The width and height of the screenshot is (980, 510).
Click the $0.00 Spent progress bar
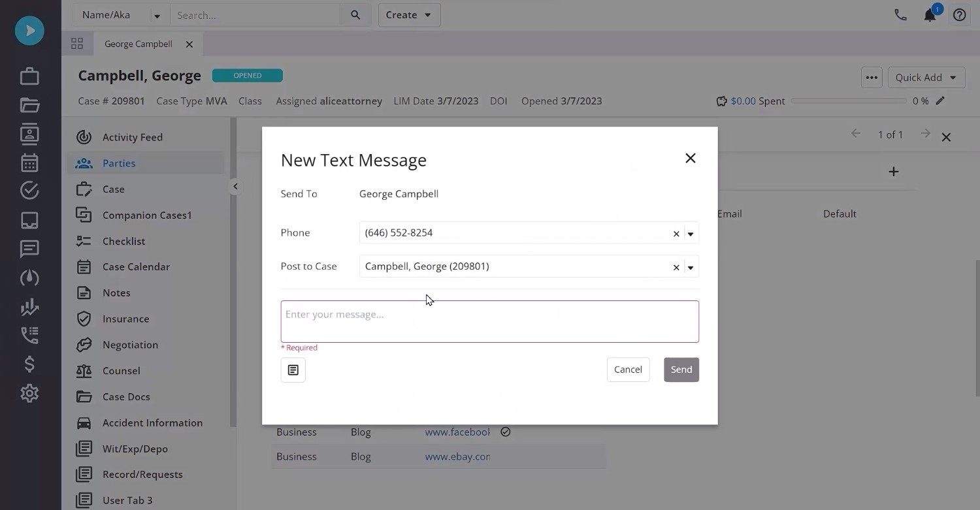pyautogui.click(x=847, y=101)
